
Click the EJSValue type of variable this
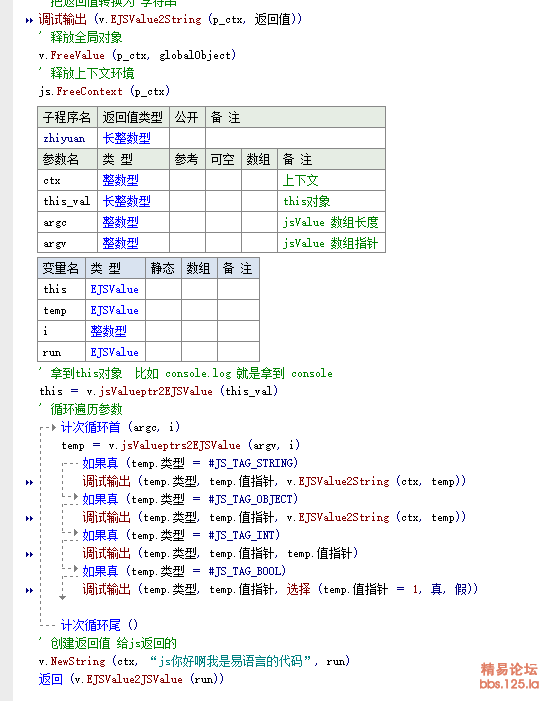(x=114, y=289)
